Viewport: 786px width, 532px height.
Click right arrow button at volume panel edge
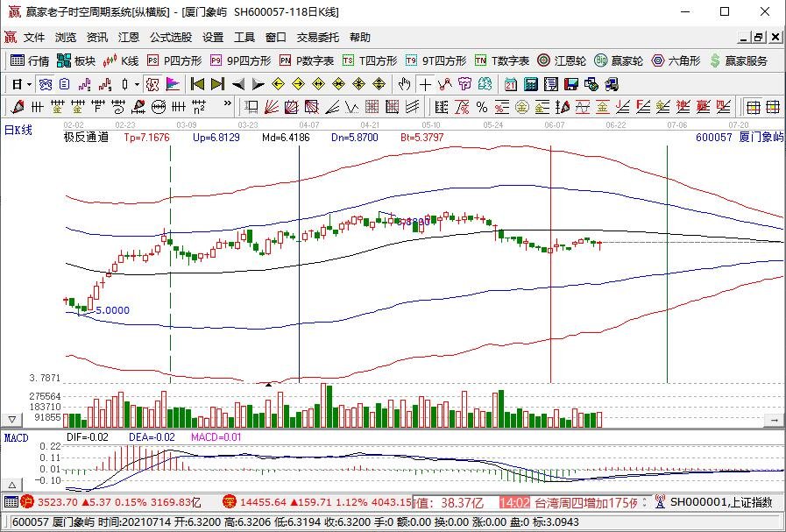775,420
